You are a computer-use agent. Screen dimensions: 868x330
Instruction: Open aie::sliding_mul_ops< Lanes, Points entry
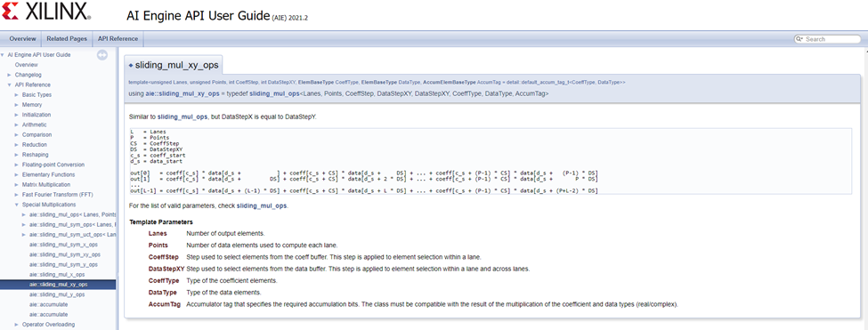(72, 214)
